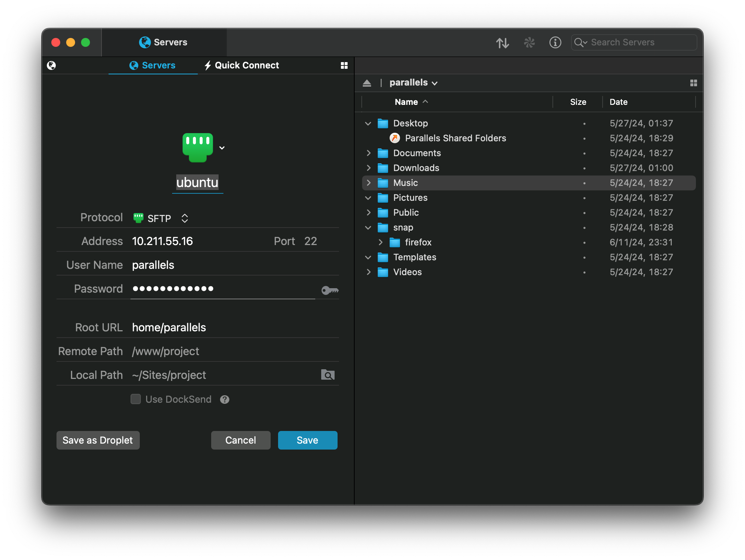
Task: Click the Address field 10.211.55.16
Action: pyautogui.click(x=162, y=241)
